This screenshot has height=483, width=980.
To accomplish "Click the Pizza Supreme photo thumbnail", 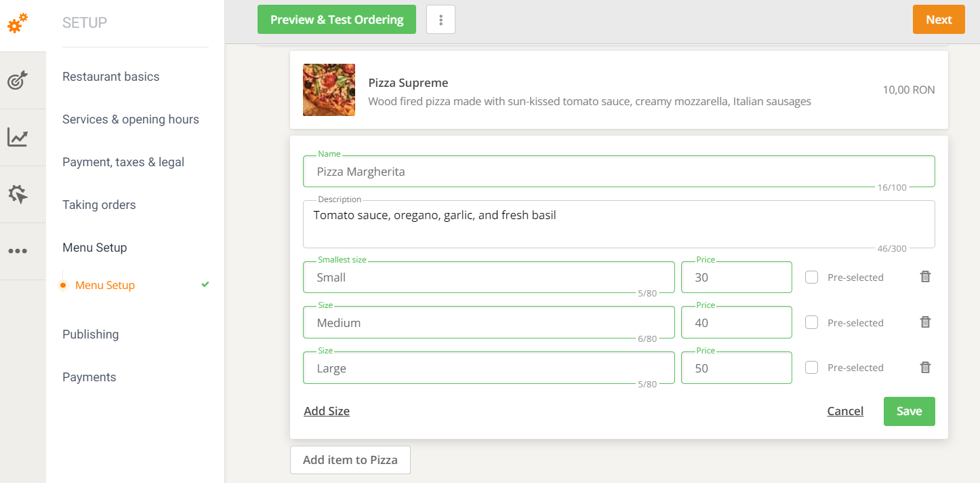I will [x=329, y=90].
